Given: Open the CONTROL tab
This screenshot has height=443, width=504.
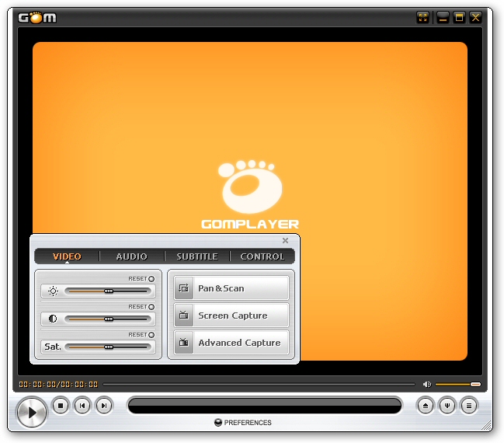Looking at the screenshot, I should [x=262, y=256].
